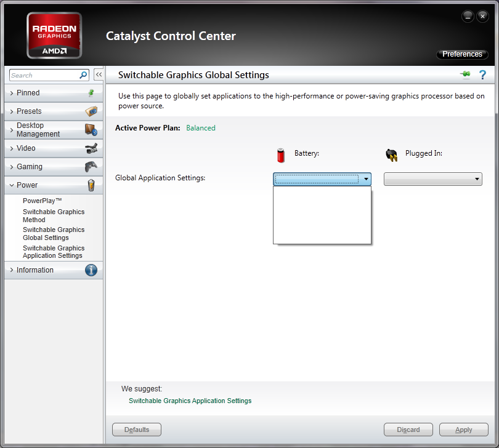Open the Preferences menu
Screen dimensions: 499x448
pyautogui.click(x=462, y=54)
